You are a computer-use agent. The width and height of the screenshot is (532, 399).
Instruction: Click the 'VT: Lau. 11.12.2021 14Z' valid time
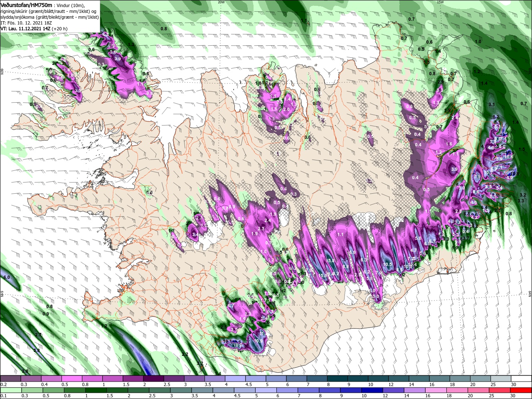[25, 29]
